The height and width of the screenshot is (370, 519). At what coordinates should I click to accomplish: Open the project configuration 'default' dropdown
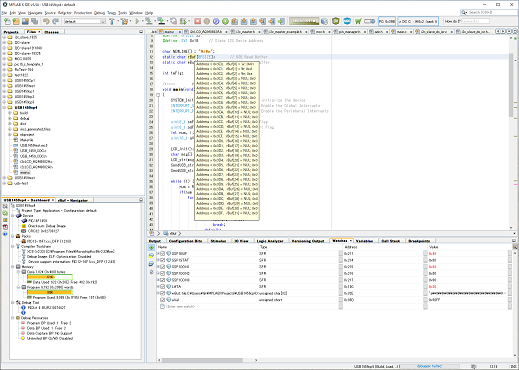coord(85,21)
